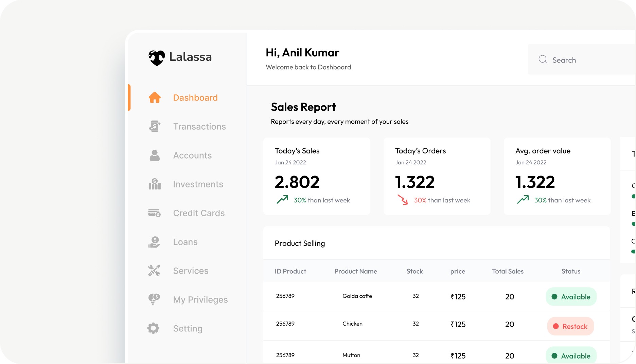Click total sales 20 in Mutton row
Screen dimensions: 636x364
coord(510,356)
